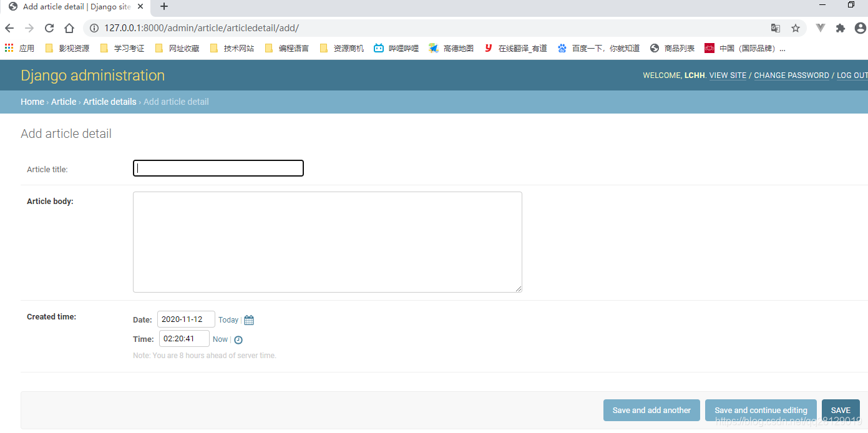Click the Django administration site title

pyautogui.click(x=92, y=75)
